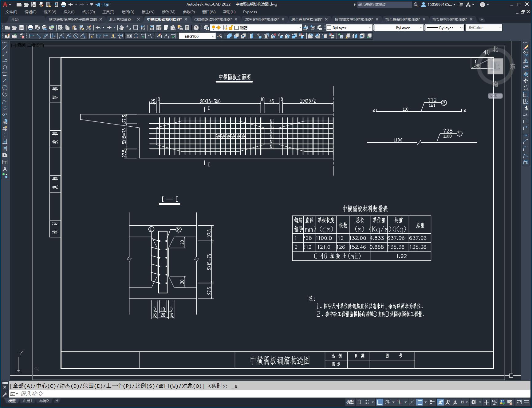Close the 箱梁底板底层钢筋平面布置图 tab
This screenshot has width=532, height=408.
(x=100, y=19)
